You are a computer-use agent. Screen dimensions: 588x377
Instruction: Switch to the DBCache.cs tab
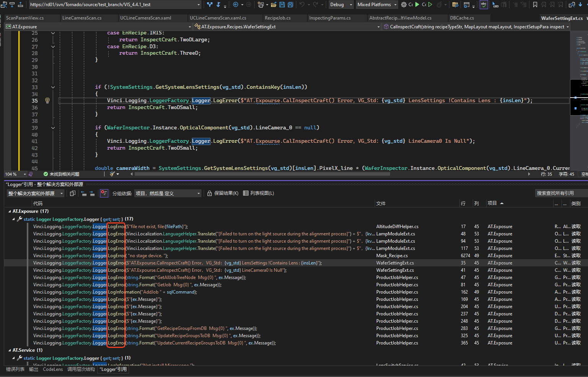(462, 18)
